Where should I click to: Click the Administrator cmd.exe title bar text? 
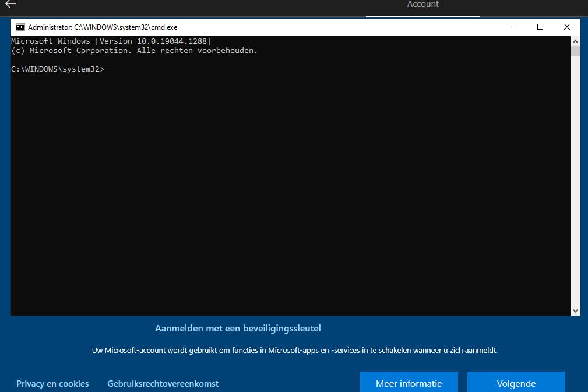pos(103,27)
